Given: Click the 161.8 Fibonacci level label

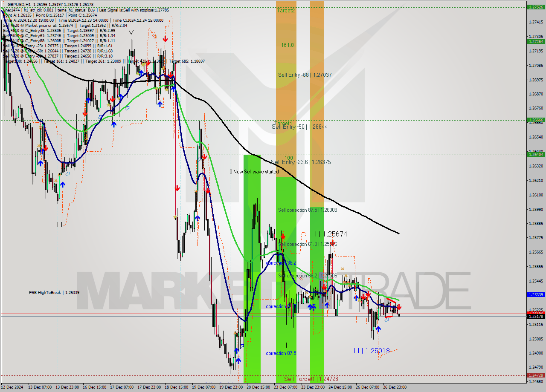Looking at the screenshot, I should coord(287,45).
